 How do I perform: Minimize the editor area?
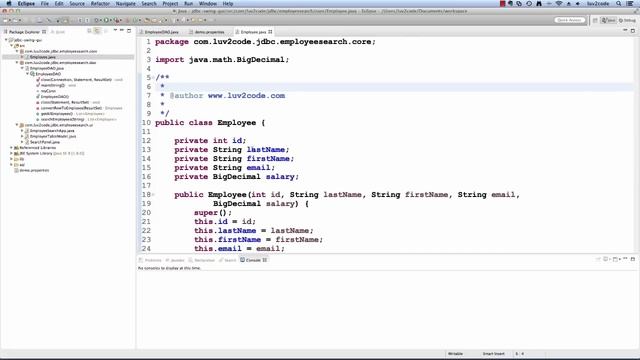(625, 31)
